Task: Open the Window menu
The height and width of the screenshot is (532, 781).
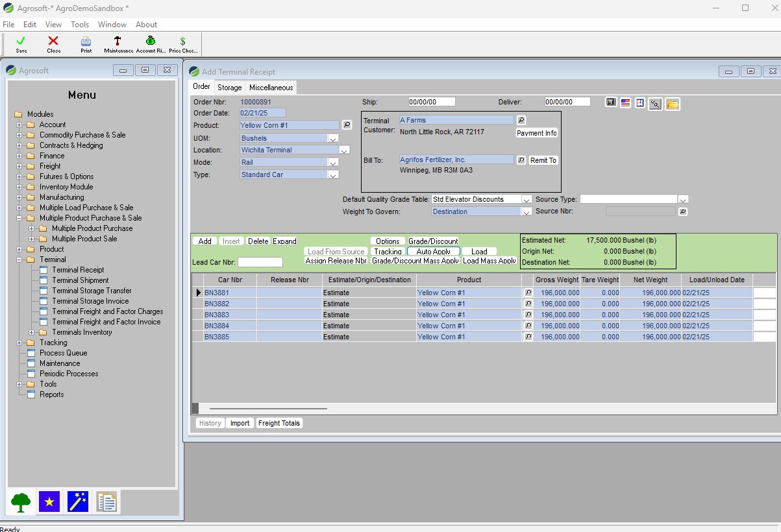Action: (112, 25)
